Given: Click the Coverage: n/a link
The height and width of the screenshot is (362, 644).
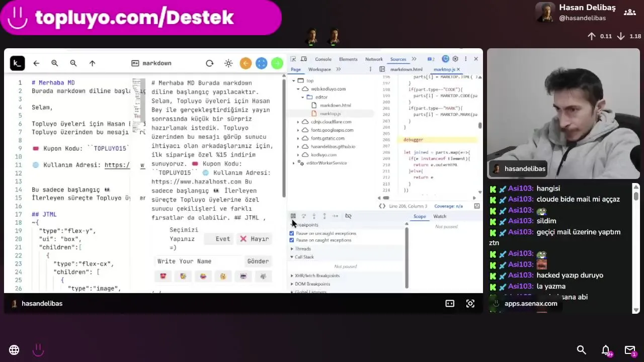Looking at the screenshot, I should coord(448,206).
